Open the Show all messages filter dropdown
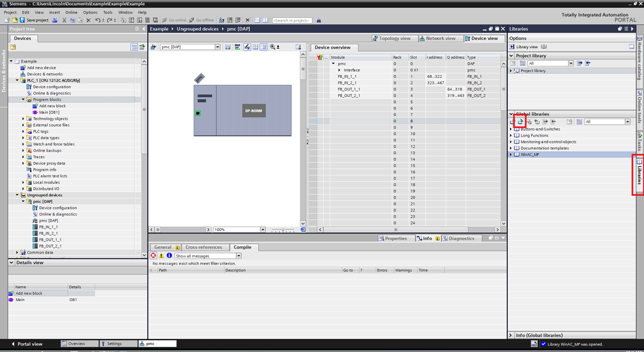The image size is (644, 352). coord(239,255)
